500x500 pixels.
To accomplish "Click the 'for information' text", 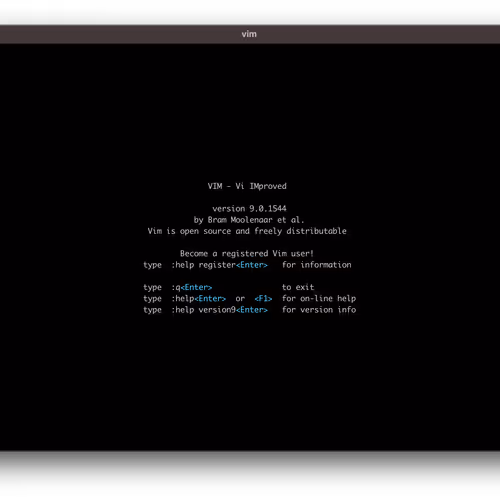I will 317,265.
